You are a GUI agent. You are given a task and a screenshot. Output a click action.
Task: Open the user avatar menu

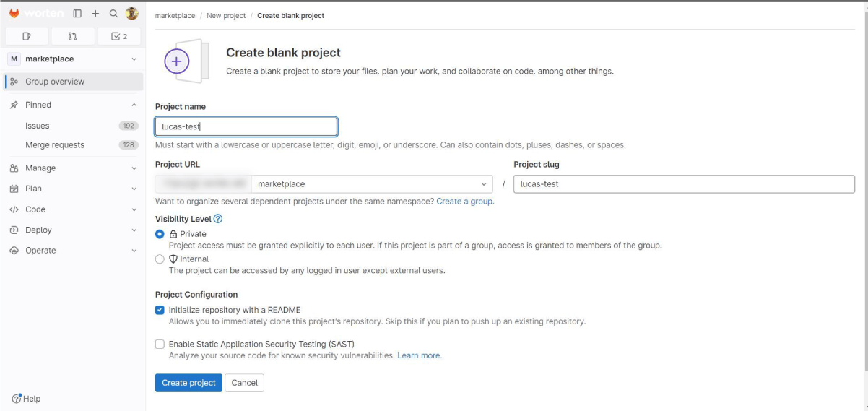coord(131,14)
